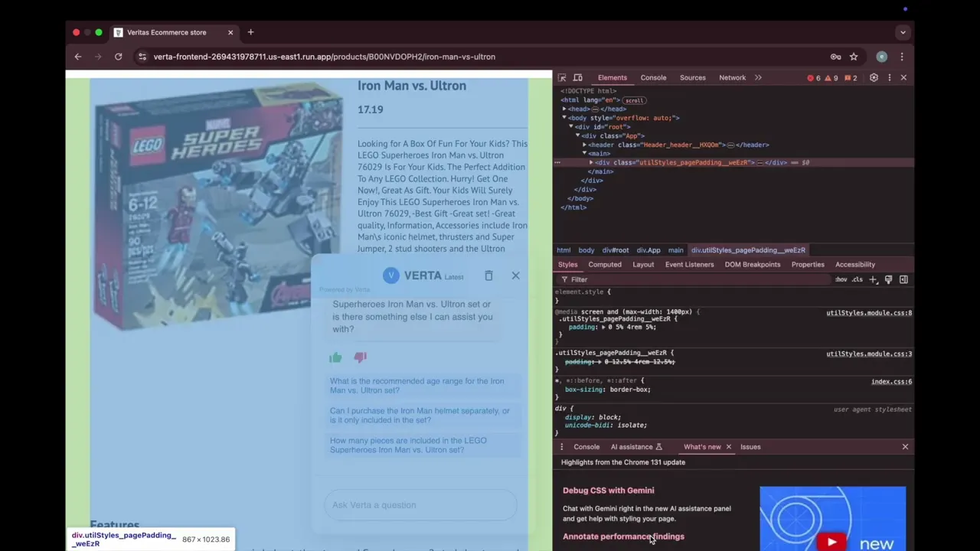Viewport: 980px width, 551px height.
Task: Select main in the breadcrumb bar
Action: tap(675, 250)
